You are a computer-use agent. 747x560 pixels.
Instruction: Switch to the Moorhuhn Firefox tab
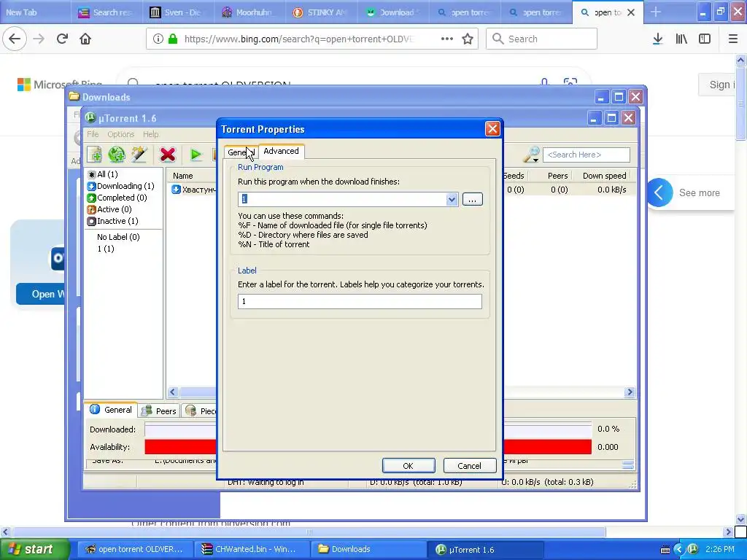(x=248, y=12)
